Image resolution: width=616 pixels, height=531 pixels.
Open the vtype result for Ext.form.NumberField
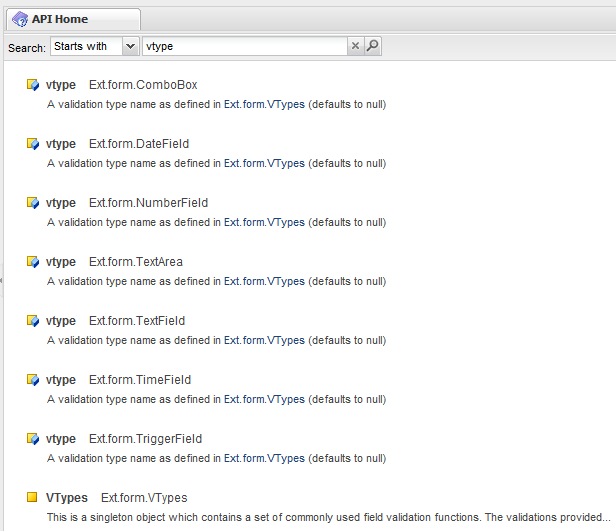coord(60,203)
